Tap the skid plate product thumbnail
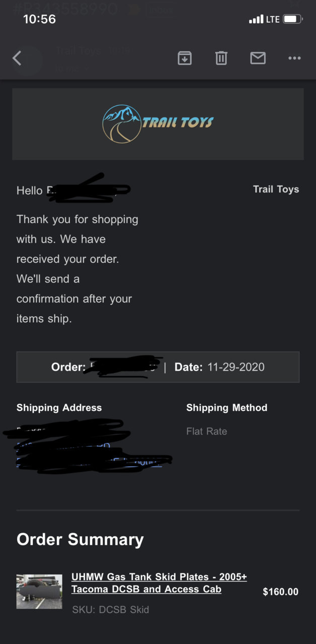 pyautogui.click(x=39, y=592)
